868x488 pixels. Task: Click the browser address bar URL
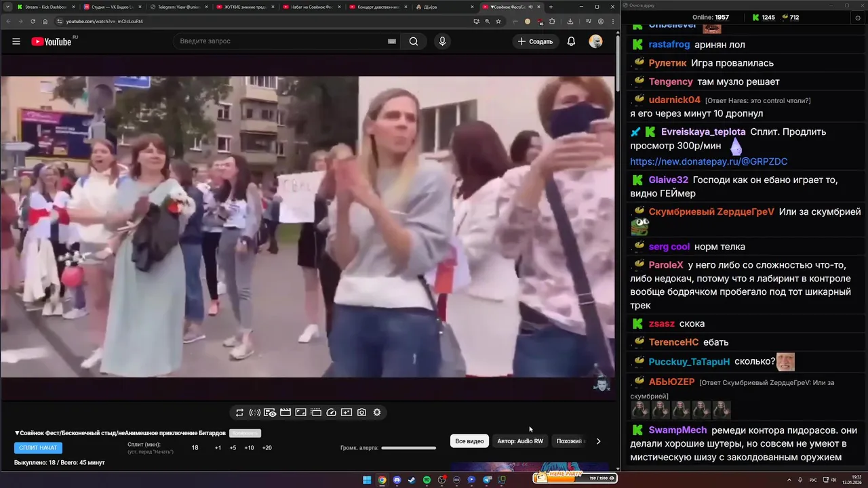pos(104,21)
